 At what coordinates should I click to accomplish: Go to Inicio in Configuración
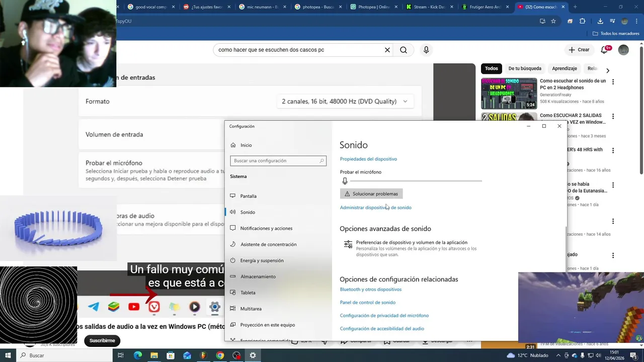[278, 145]
